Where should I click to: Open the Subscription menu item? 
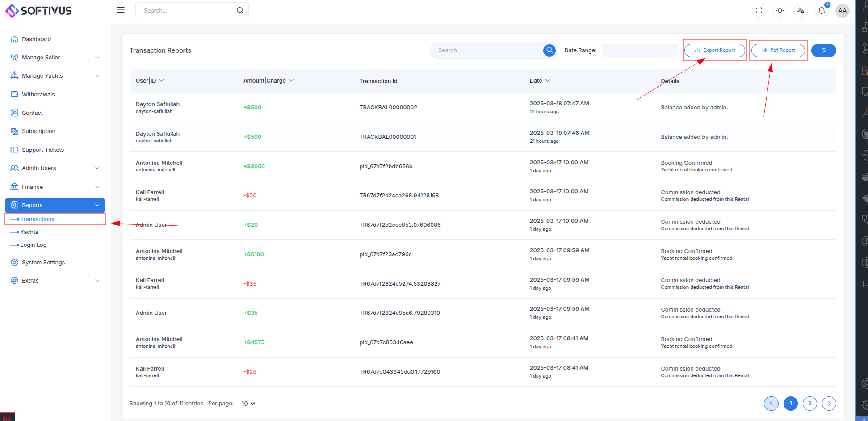[x=39, y=131]
